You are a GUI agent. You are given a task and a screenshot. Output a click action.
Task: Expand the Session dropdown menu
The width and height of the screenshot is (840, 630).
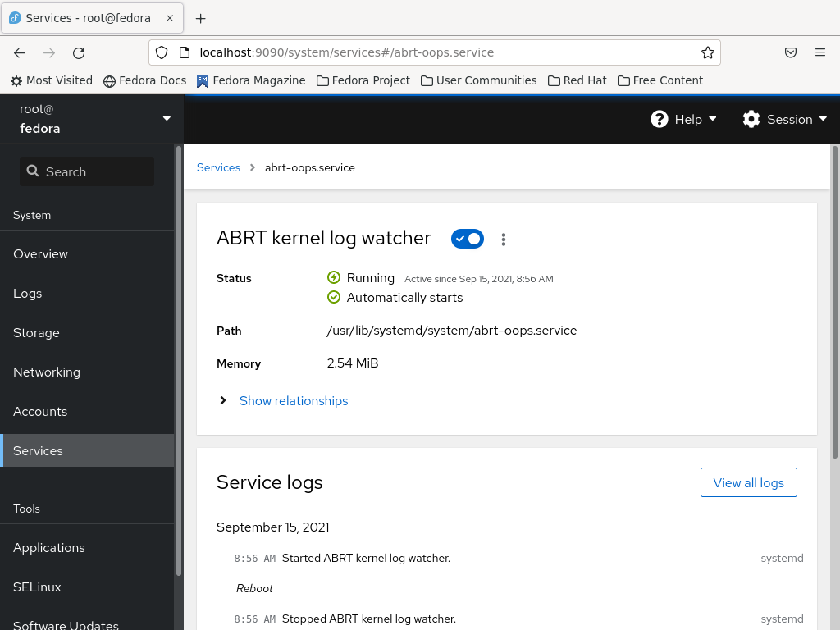pyautogui.click(x=785, y=119)
